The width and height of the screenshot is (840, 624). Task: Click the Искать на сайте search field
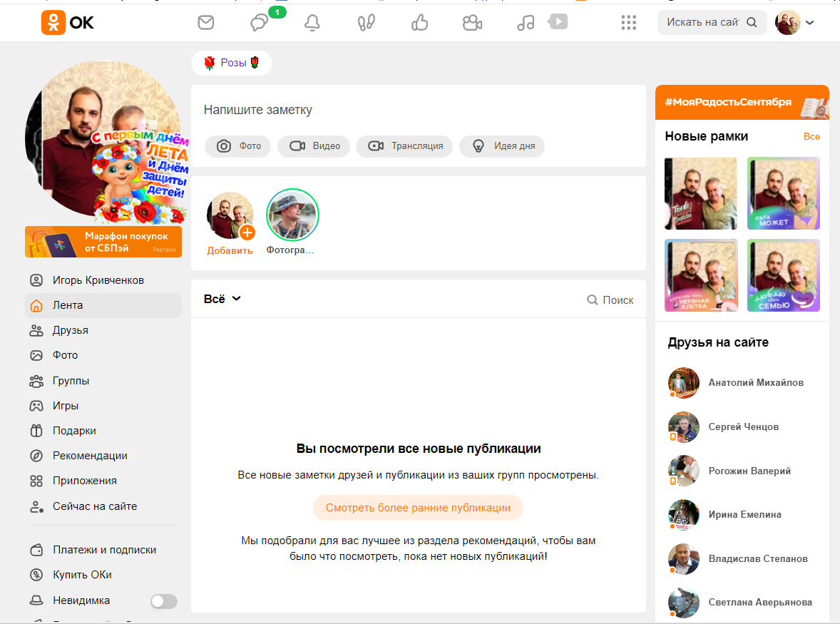pos(702,22)
